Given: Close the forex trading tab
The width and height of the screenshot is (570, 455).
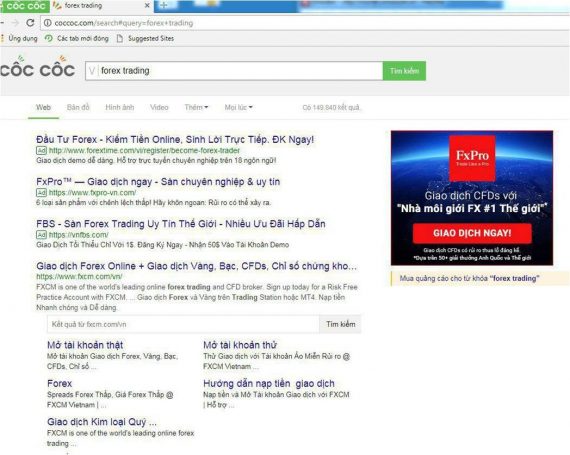Looking at the screenshot, I should point(147,6).
